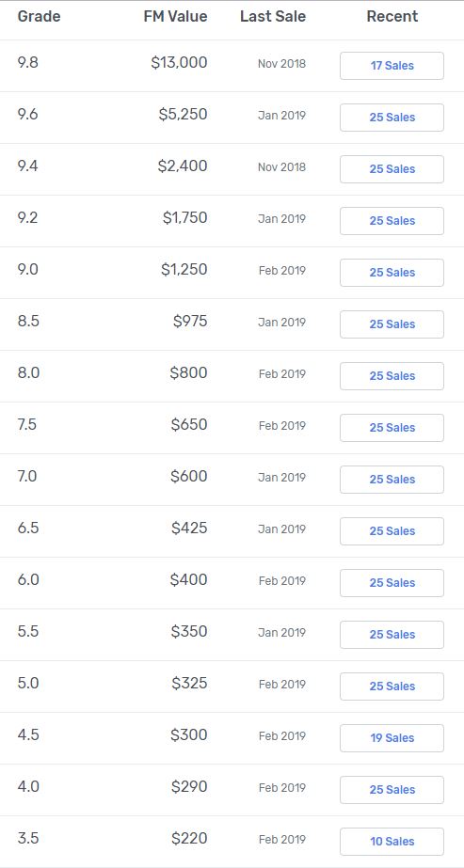The height and width of the screenshot is (868, 464).
Task: Select the Last Sale column header
Action: [x=272, y=17]
